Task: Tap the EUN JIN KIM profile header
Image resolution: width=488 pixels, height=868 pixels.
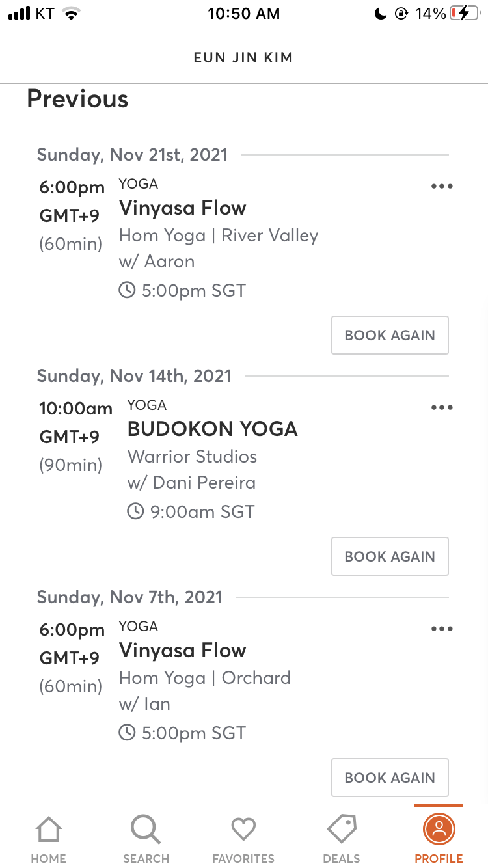Action: (243, 57)
